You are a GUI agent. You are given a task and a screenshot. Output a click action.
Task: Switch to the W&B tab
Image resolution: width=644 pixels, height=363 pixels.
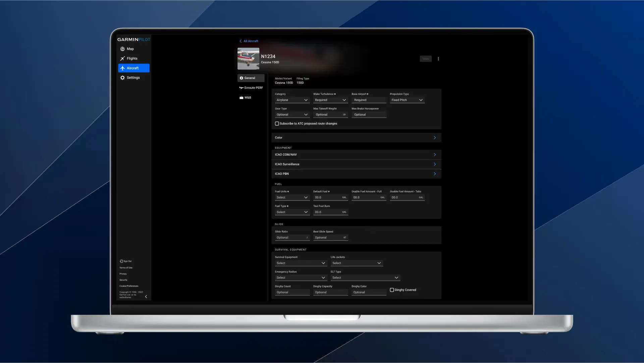point(251,98)
